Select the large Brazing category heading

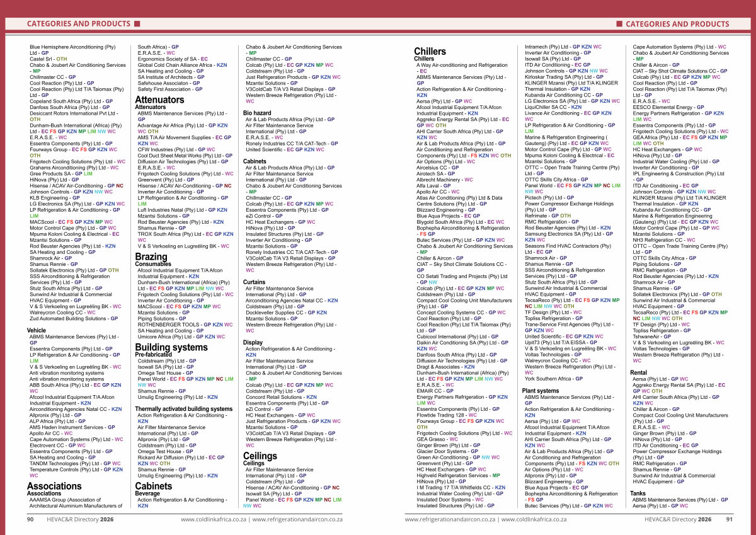[x=151, y=256]
